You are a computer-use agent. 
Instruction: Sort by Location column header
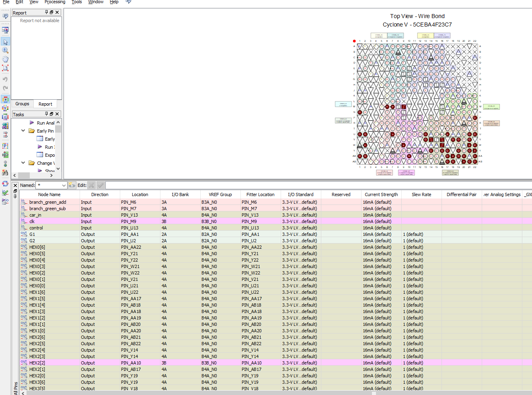[x=140, y=194]
